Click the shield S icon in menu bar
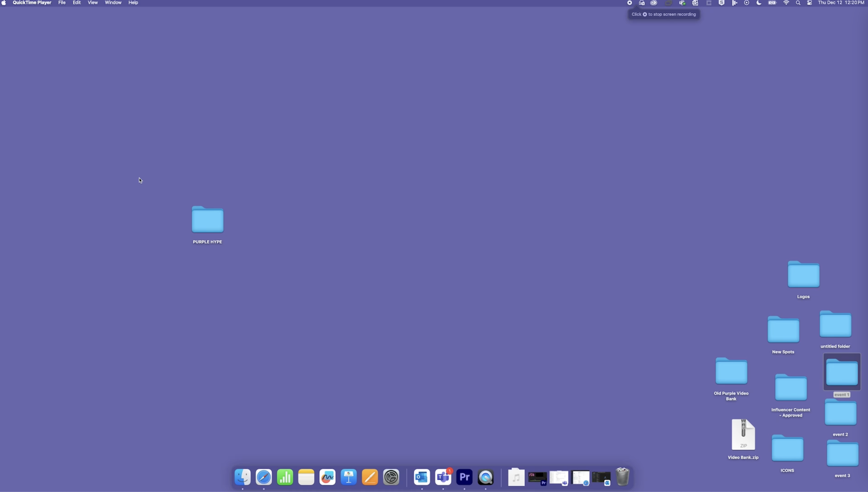Screen dimensions: 868x492 pos(721,3)
